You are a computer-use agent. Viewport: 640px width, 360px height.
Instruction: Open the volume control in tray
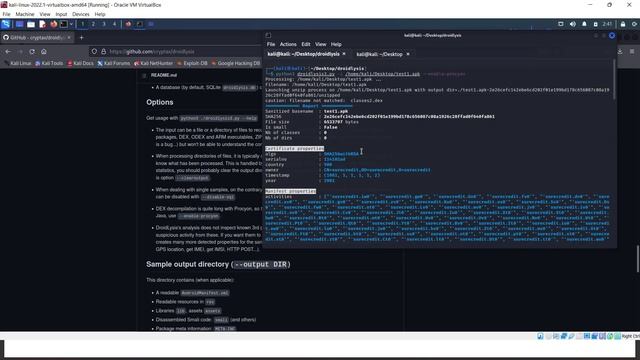pos(573,24)
